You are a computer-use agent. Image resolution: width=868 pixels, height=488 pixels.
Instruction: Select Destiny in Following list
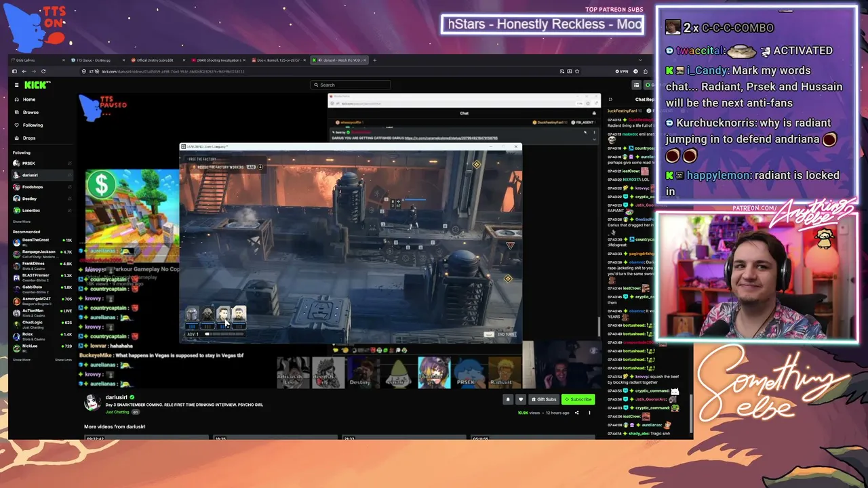tap(42, 199)
